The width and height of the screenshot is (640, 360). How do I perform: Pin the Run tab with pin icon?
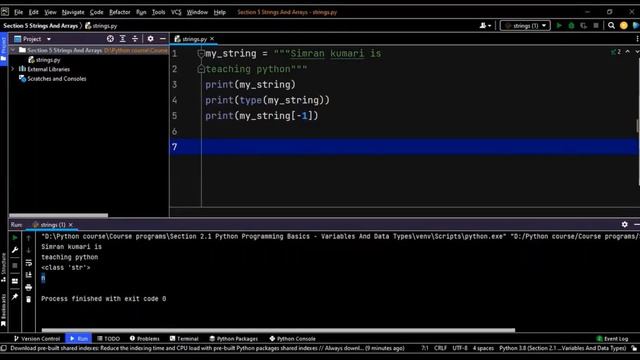click(15, 297)
